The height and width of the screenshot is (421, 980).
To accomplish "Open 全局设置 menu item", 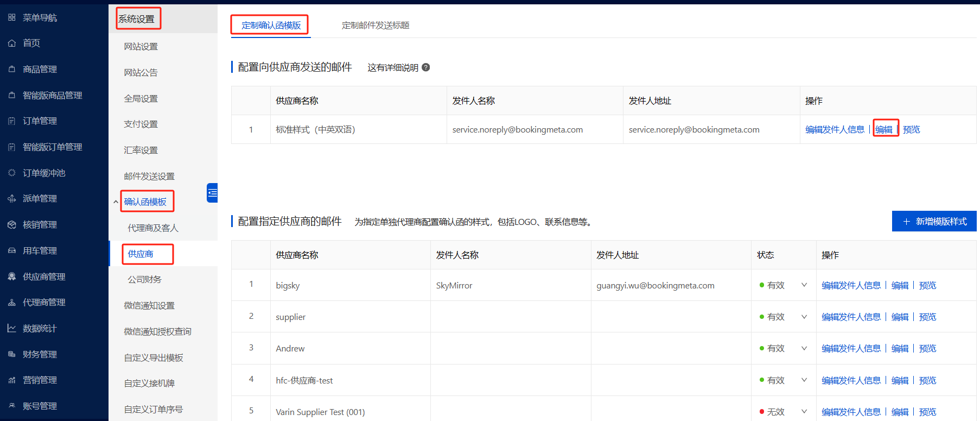I will tap(141, 98).
